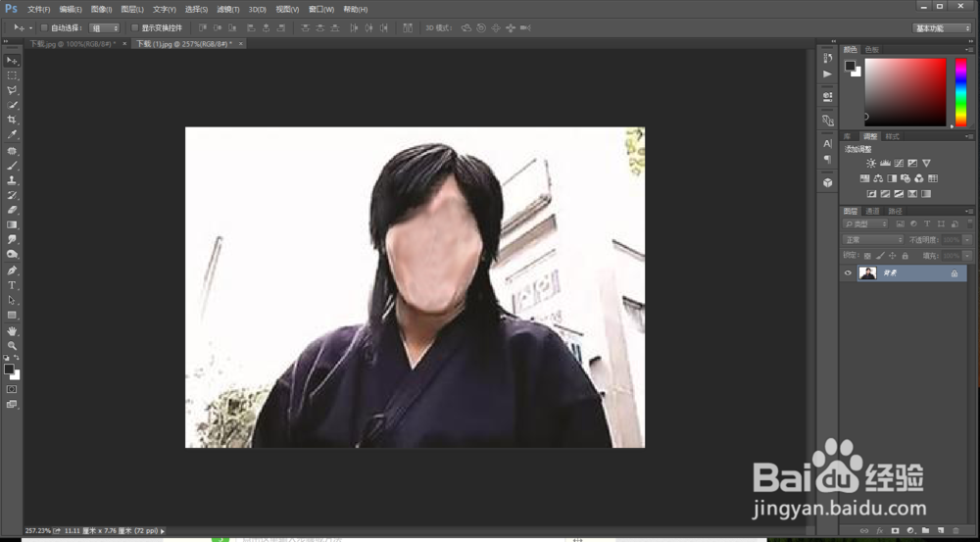
Task: Open the opacity 不透明度 dropdown arrow
Action: click(x=967, y=240)
